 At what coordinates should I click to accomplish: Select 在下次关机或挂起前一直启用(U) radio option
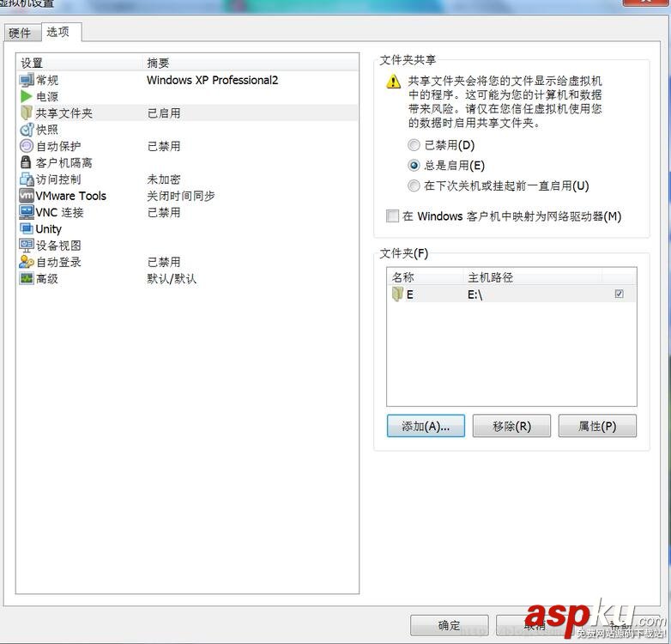414,185
